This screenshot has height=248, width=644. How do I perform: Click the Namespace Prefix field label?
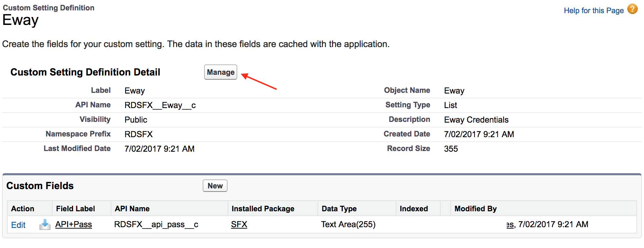tap(78, 134)
